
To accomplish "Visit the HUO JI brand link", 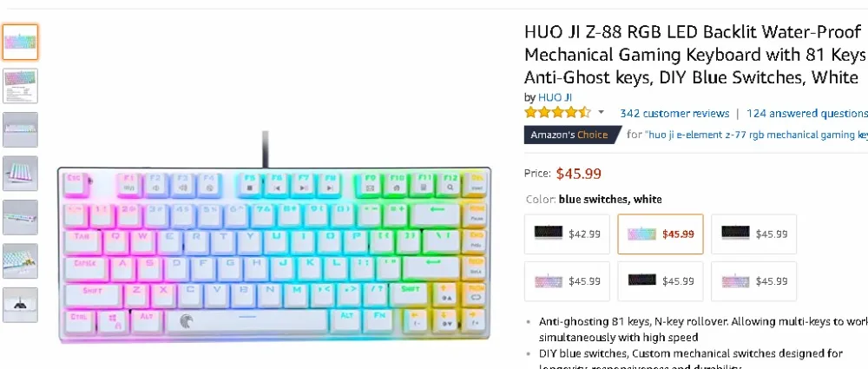I will 556,97.
